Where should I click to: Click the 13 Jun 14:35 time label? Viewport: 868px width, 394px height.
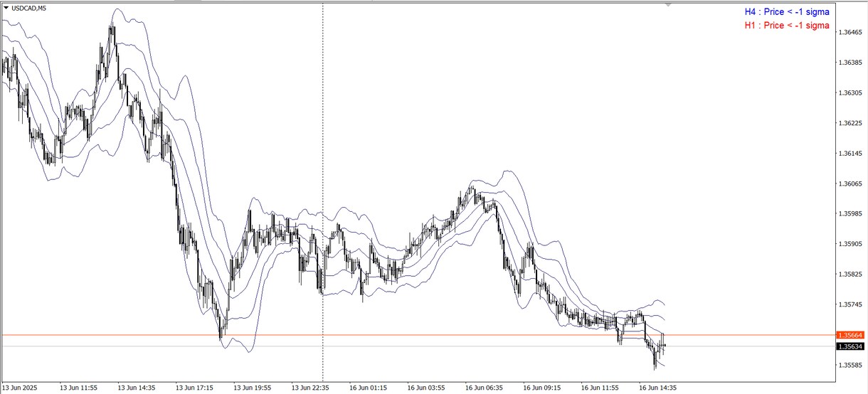pos(137,388)
